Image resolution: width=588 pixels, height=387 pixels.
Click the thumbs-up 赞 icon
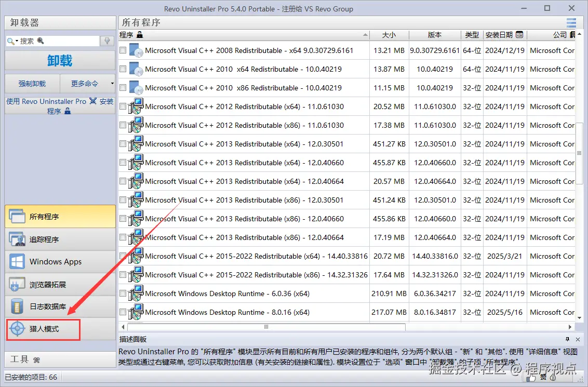(530, 379)
